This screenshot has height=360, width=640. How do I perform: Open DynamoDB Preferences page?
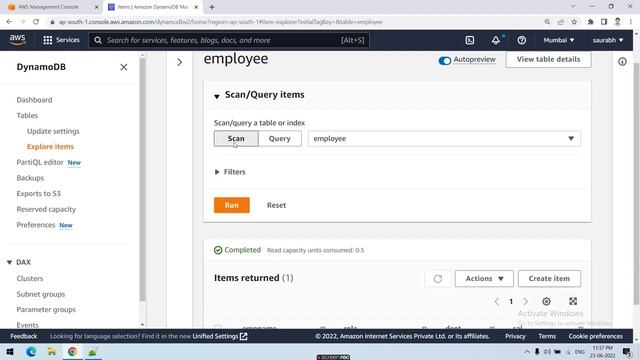pyautogui.click(x=36, y=225)
